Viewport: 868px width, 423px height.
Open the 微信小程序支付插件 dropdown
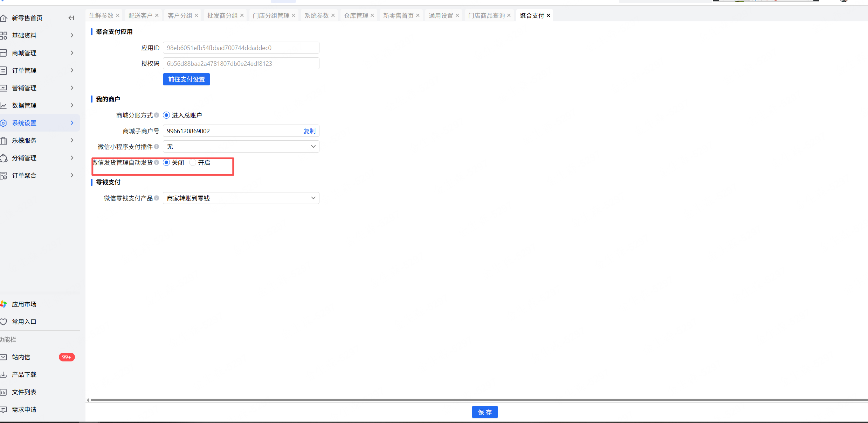point(241,147)
